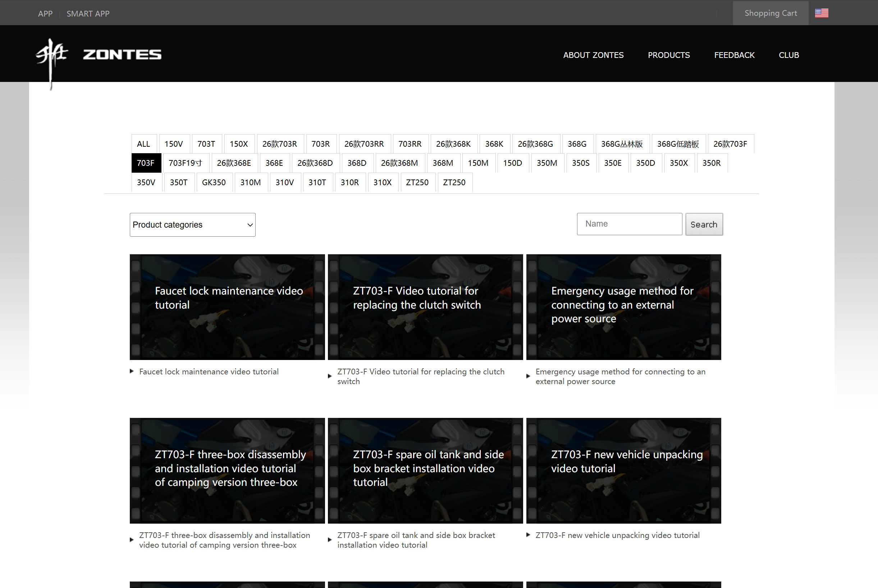Open FEEDBACK menu

click(734, 55)
